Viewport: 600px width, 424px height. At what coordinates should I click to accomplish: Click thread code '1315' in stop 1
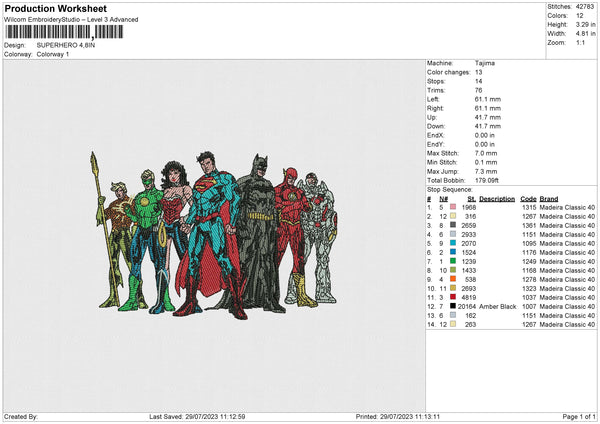pyautogui.click(x=529, y=207)
